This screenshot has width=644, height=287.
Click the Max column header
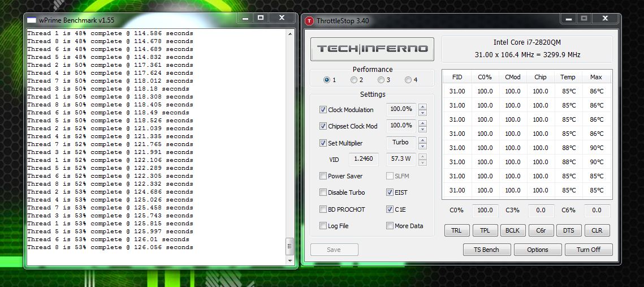(x=596, y=77)
